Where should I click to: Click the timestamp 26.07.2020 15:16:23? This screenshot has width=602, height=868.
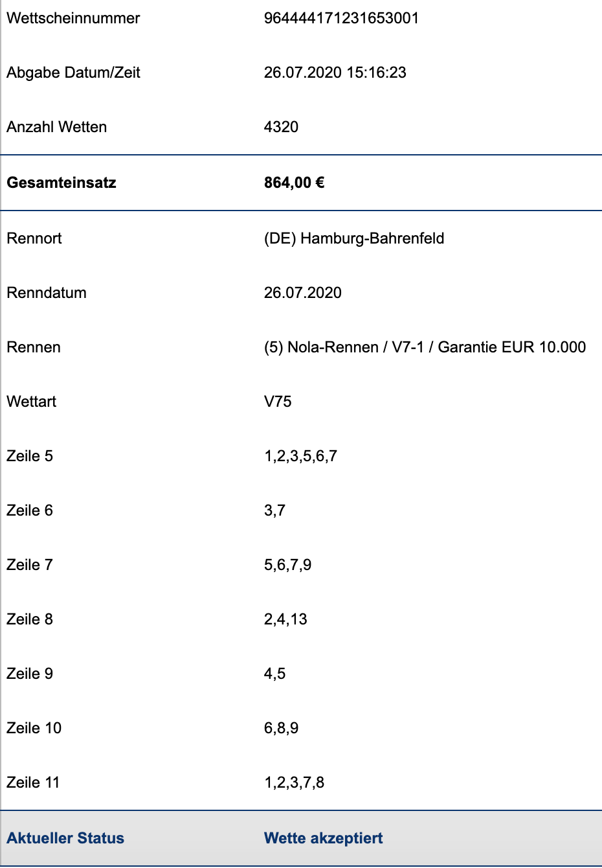coord(335,73)
